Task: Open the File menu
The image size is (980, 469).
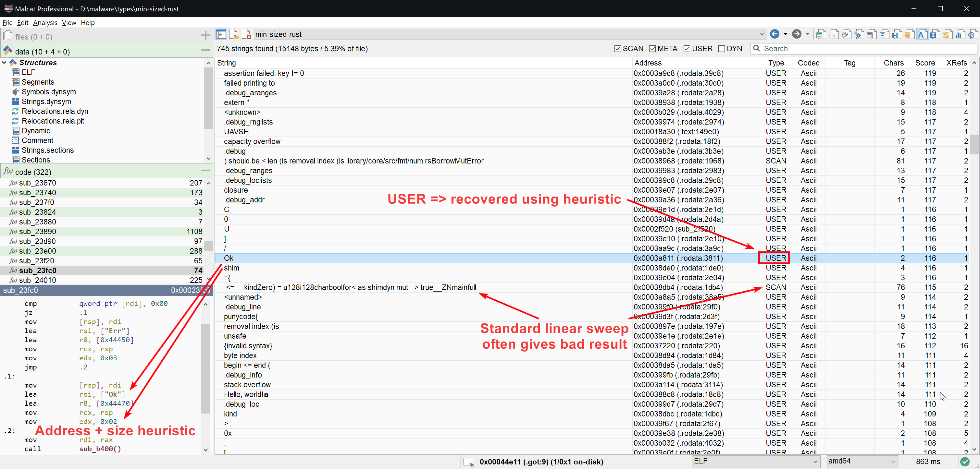Action: click(7, 22)
